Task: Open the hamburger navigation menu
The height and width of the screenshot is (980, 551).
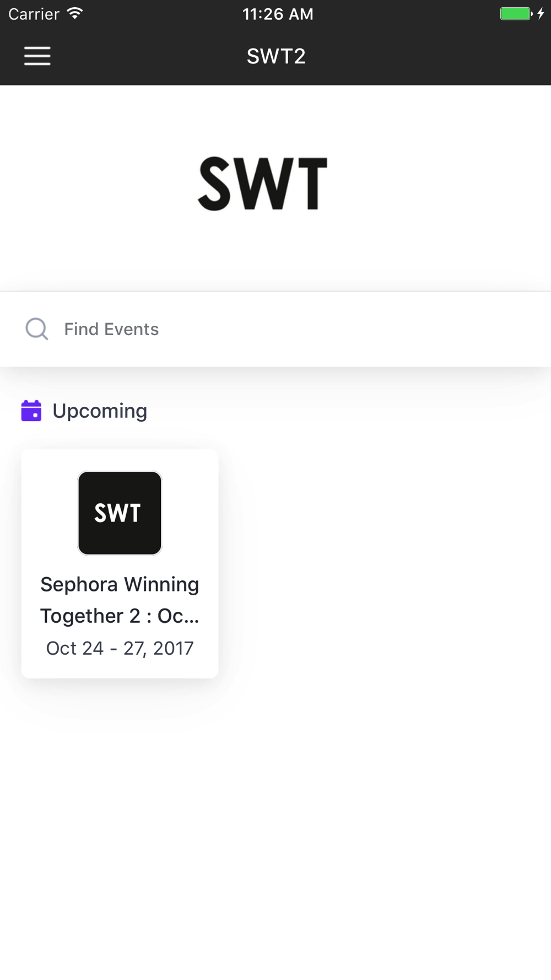Action: pos(37,56)
